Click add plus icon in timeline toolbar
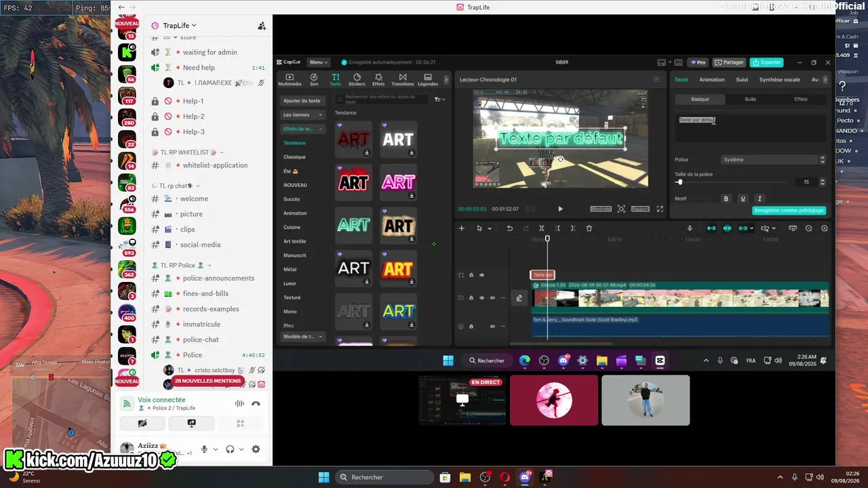Image resolution: width=868 pixels, height=488 pixels. [462, 228]
